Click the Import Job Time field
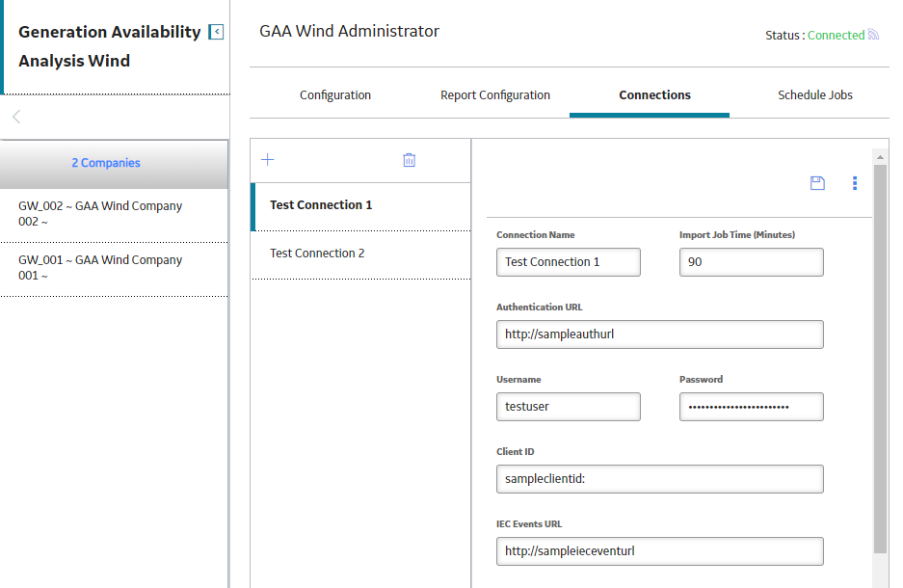Image resolution: width=903 pixels, height=588 pixels. point(751,262)
